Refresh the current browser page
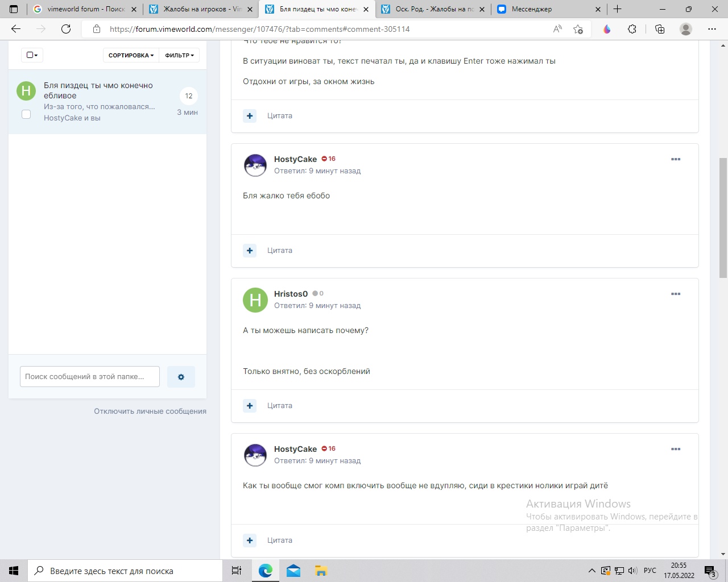The height and width of the screenshot is (582, 728). click(66, 29)
